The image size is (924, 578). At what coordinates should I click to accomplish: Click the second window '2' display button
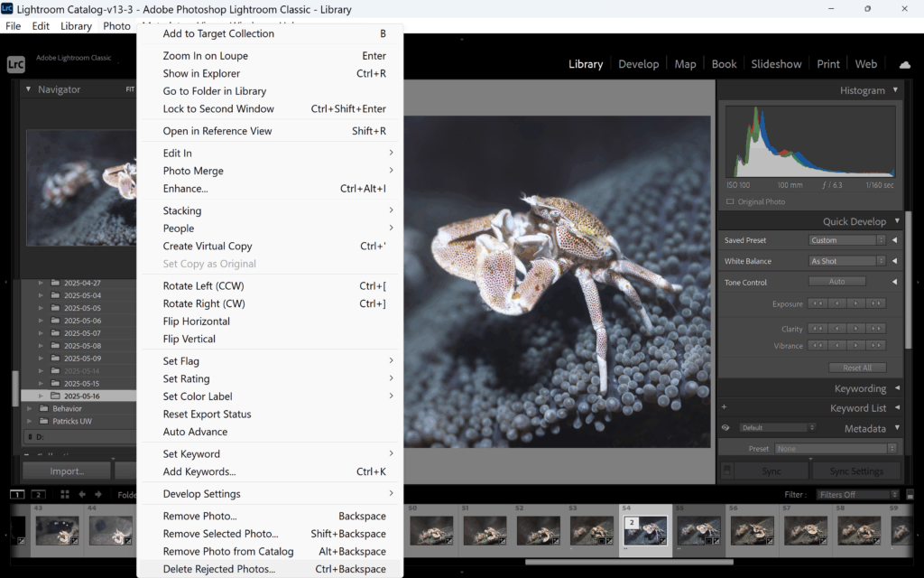point(38,494)
